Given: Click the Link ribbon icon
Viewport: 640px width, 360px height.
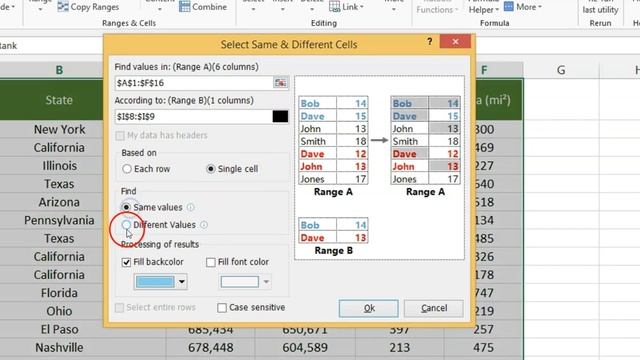Looking at the screenshot, I should pyautogui.click(x=334, y=7).
